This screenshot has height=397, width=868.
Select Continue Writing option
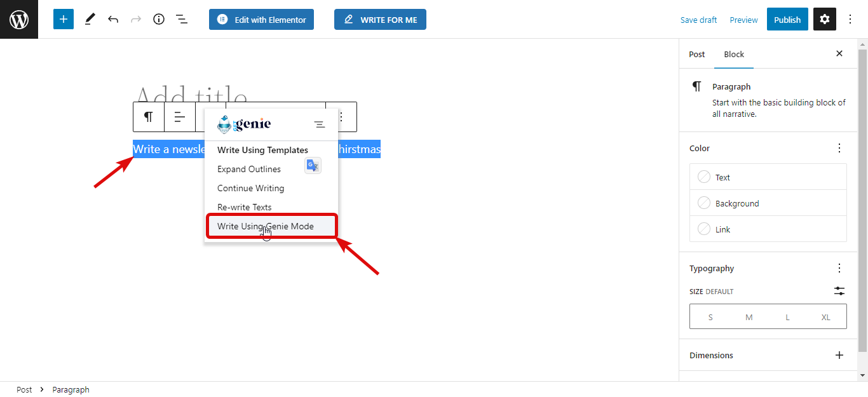[x=250, y=188]
